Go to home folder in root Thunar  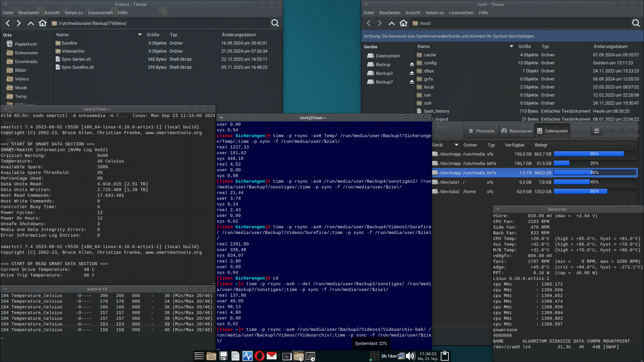pos(404,23)
